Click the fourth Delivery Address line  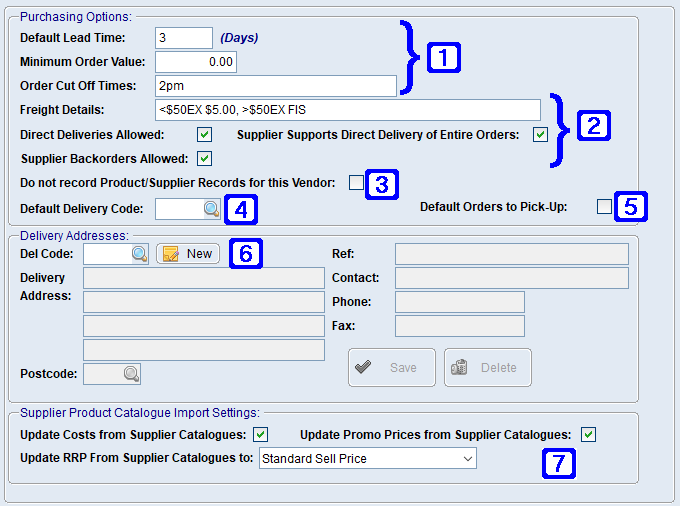click(204, 350)
